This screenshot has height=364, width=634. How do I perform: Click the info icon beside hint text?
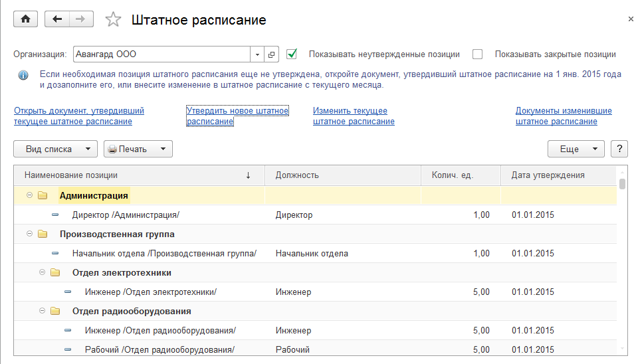coord(23,76)
